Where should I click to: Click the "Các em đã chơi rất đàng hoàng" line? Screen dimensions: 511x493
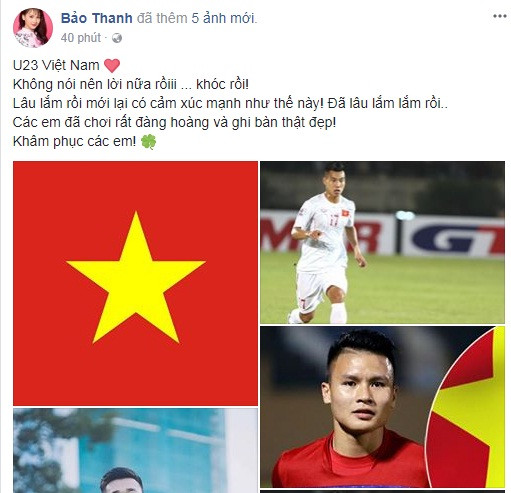pos(174,123)
